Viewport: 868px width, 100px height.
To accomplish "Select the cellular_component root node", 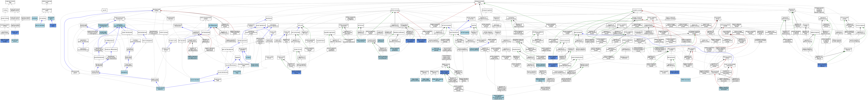I will click(46, 2).
